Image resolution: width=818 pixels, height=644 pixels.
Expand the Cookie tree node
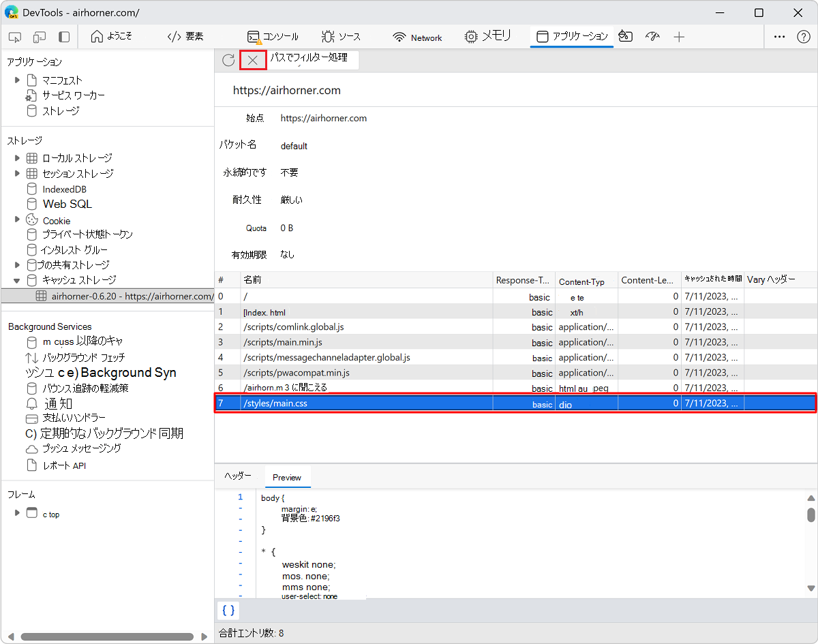click(x=18, y=220)
